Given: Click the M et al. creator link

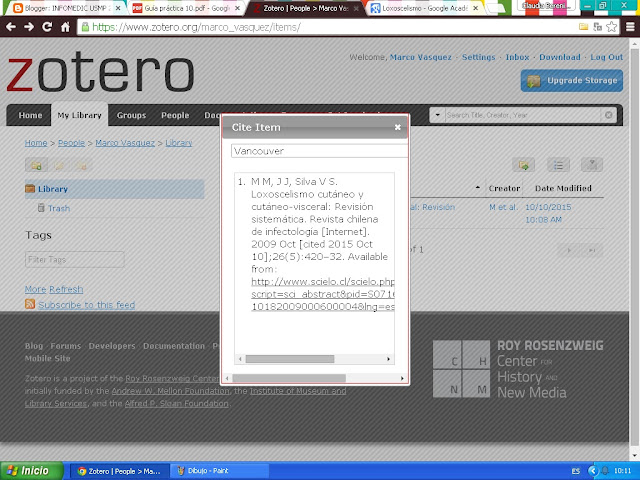Looking at the screenshot, I should pos(503,207).
